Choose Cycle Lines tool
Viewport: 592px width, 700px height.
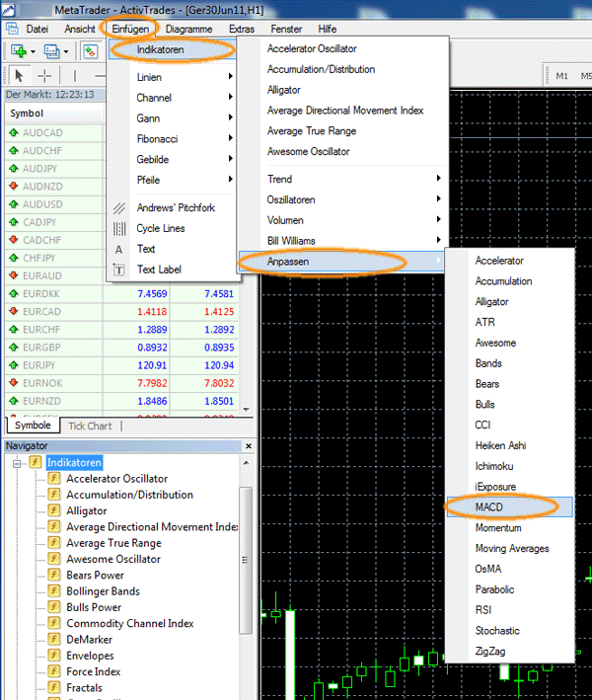[173, 228]
